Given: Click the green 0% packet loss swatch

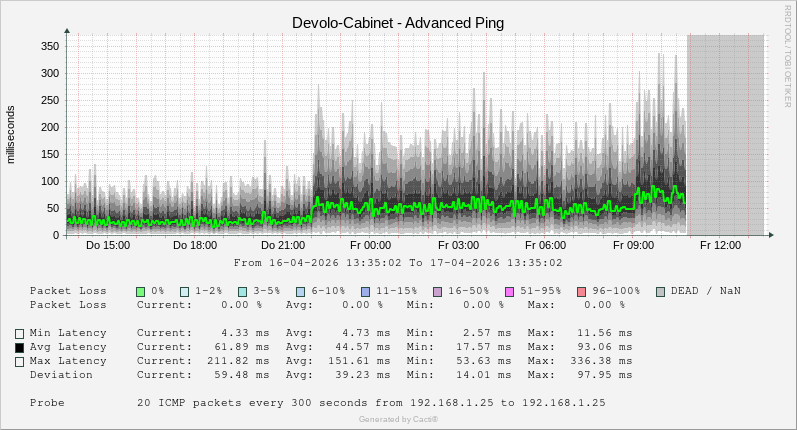Looking at the screenshot, I should 141,291.
